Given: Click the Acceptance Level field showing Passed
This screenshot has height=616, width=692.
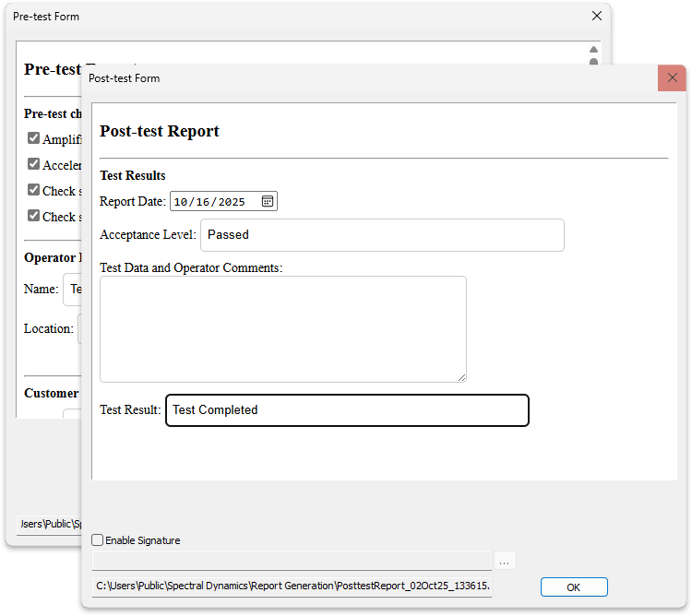Looking at the screenshot, I should point(381,235).
